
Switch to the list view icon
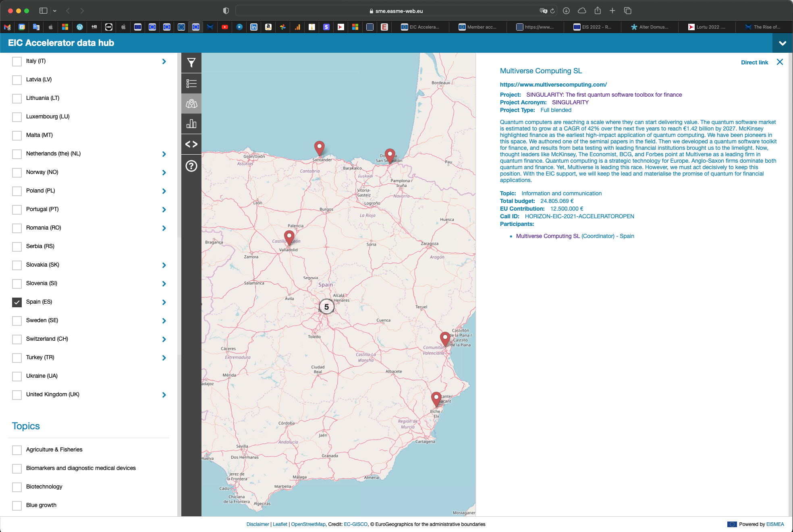(x=191, y=83)
